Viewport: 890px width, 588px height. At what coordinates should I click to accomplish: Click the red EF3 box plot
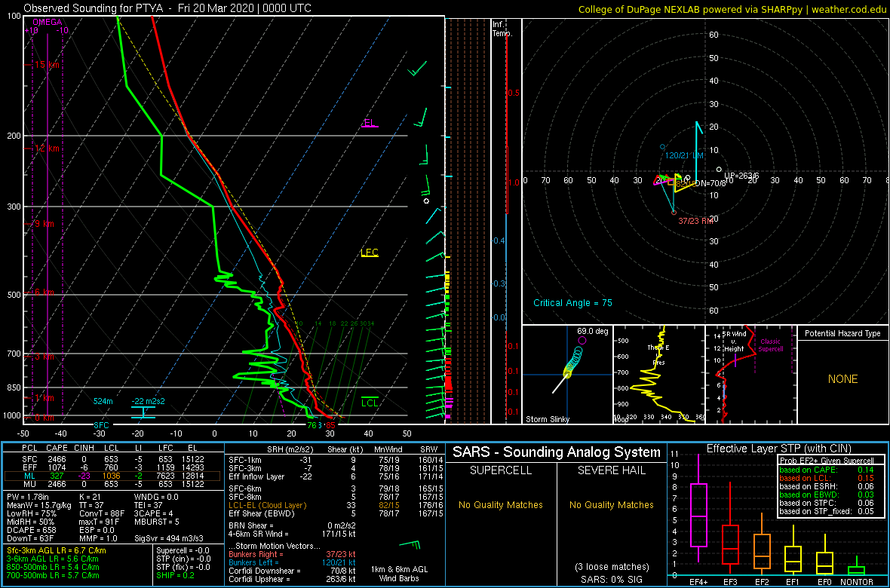(x=729, y=544)
